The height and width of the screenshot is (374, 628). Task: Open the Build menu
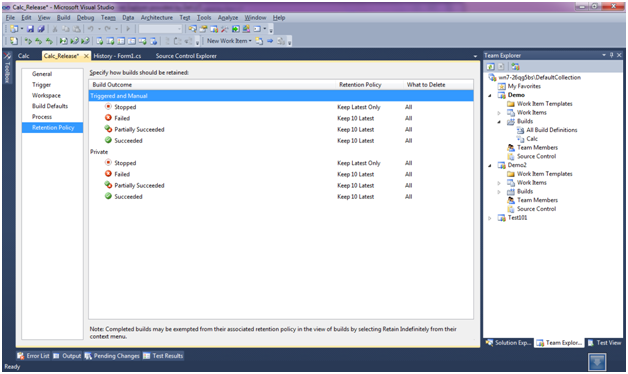coord(63,18)
